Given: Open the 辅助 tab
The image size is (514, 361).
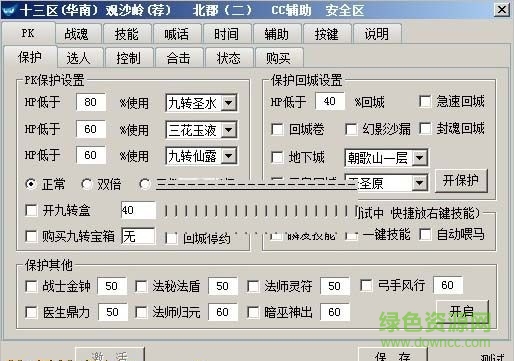Looking at the screenshot, I should 277,34.
